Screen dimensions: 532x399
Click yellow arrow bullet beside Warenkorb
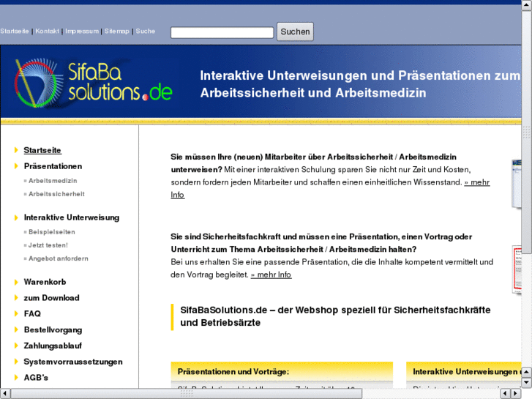pyautogui.click(x=16, y=282)
